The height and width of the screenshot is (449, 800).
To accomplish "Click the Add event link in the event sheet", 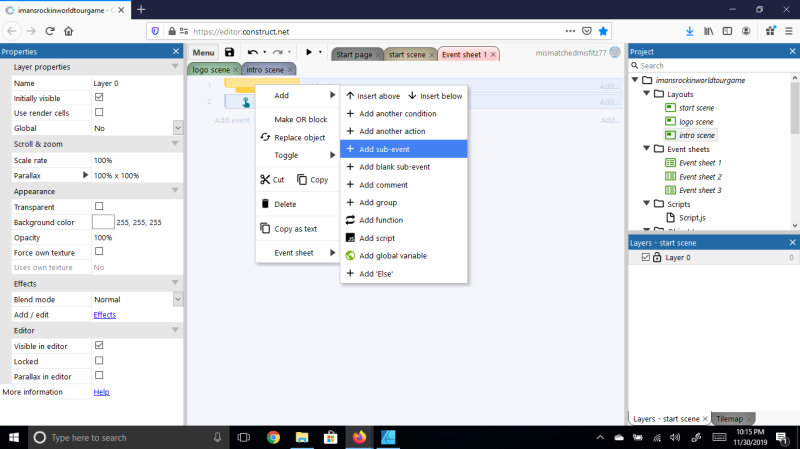I will pyautogui.click(x=232, y=120).
